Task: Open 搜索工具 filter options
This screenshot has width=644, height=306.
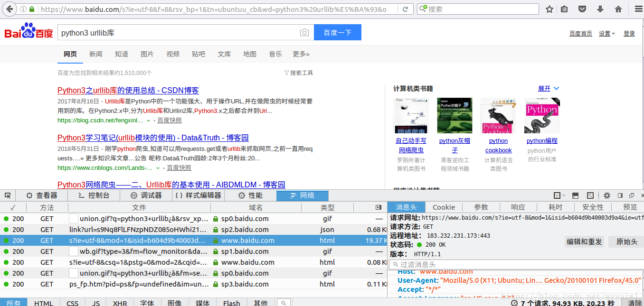Action: pos(298,73)
